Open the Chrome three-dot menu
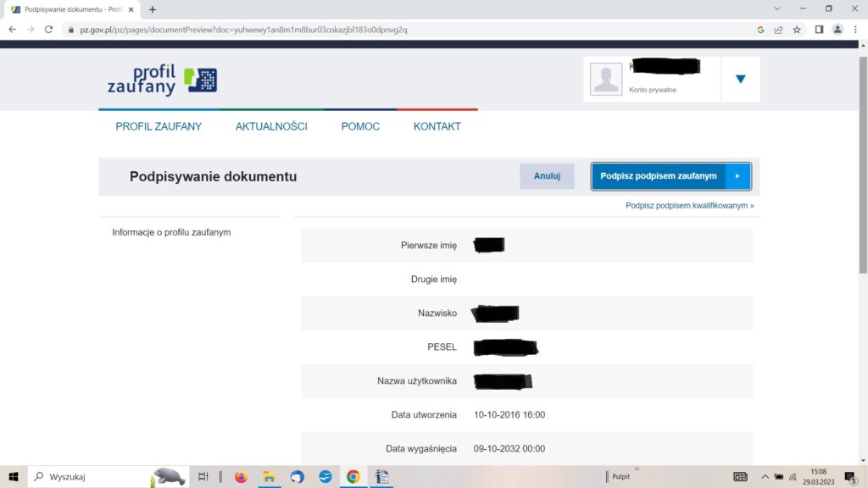This screenshot has height=488, width=868. pos(855,30)
